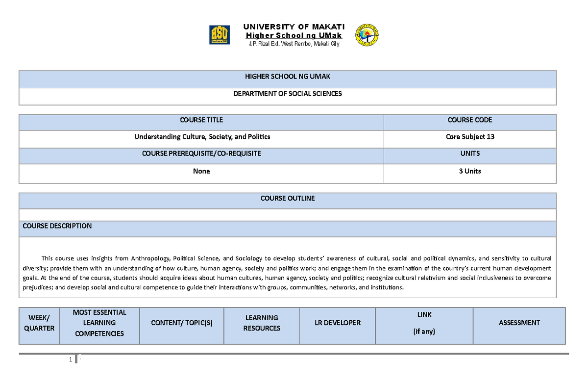Click the COURSE CODE header cell
The height and width of the screenshot is (385, 588).
(x=469, y=120)
